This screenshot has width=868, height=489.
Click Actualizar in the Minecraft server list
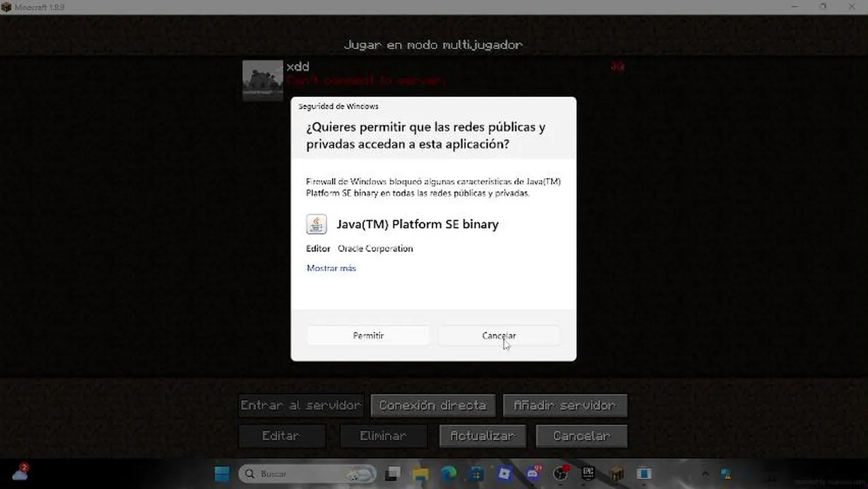coord(483,436)
